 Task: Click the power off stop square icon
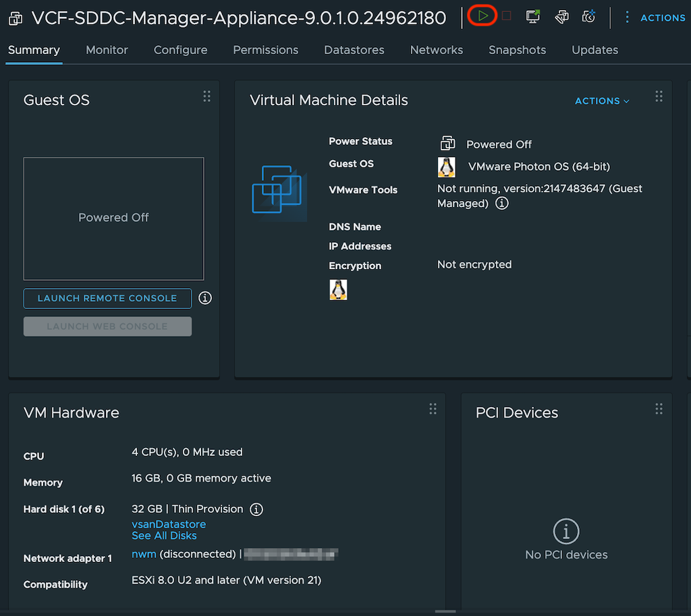(x=507, y=16)
